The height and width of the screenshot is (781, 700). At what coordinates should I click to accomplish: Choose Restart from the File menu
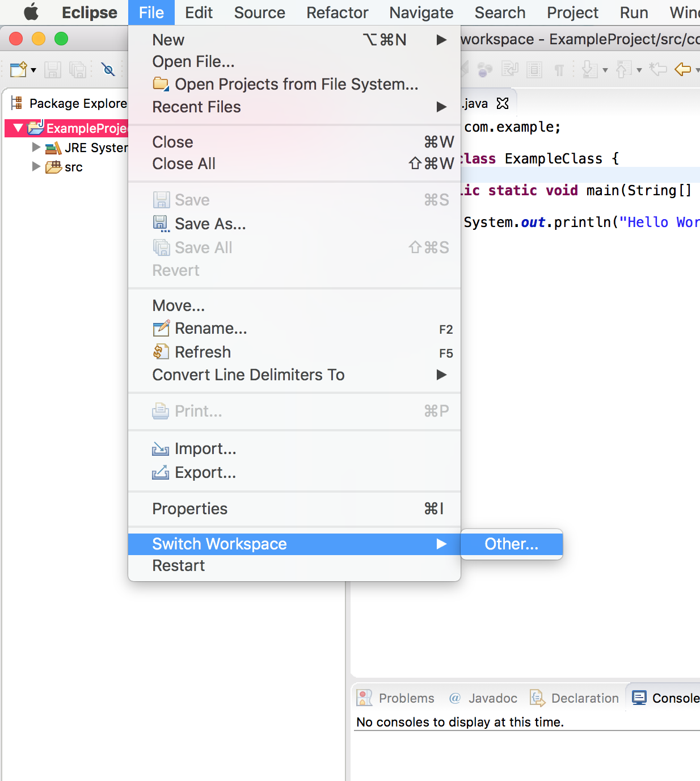point(294,565)
